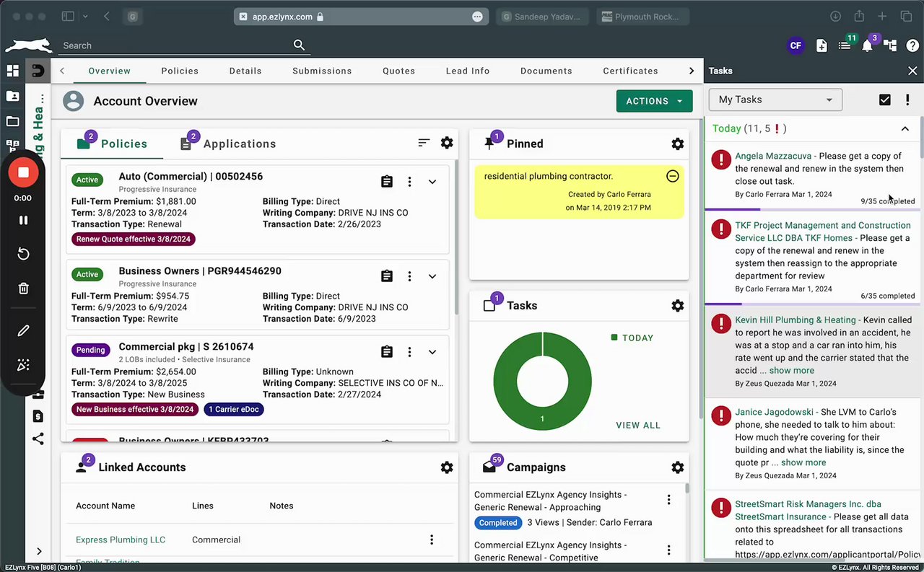Collapse the Today task group
Screen dimensions: 924x572
[905, 128]
